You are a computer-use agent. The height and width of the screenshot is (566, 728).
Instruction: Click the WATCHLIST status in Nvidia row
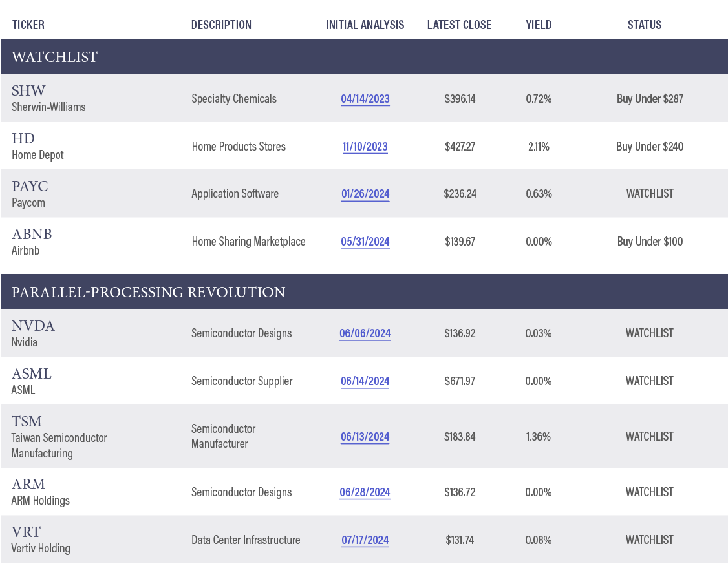pyautogui.click(x=649, y=333)
